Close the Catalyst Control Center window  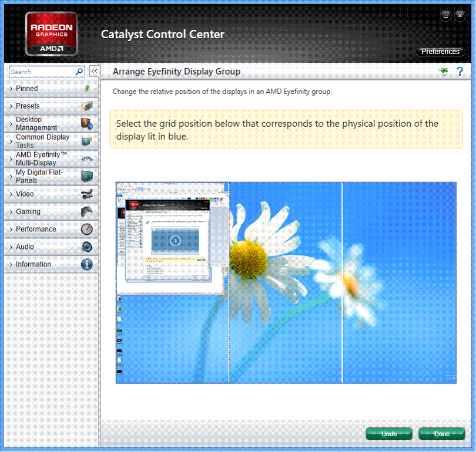(460, 15)
